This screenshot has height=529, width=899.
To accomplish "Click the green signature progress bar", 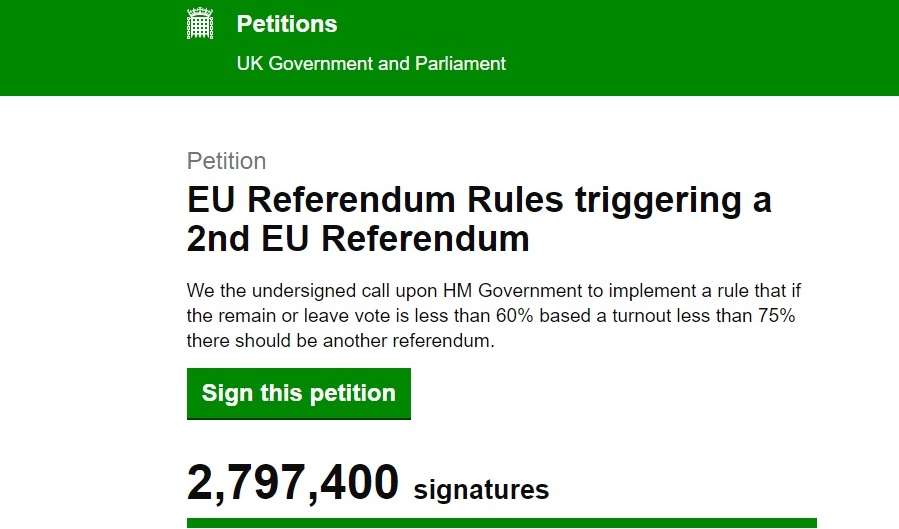I will pyautogui.click(x=502, y=523).
